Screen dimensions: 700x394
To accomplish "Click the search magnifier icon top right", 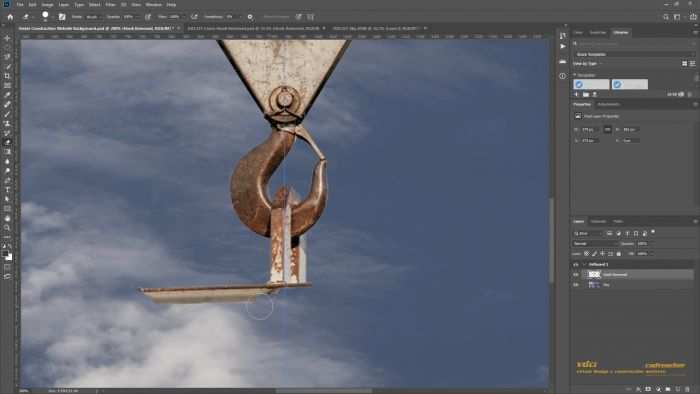I will (x=666, y=17).
